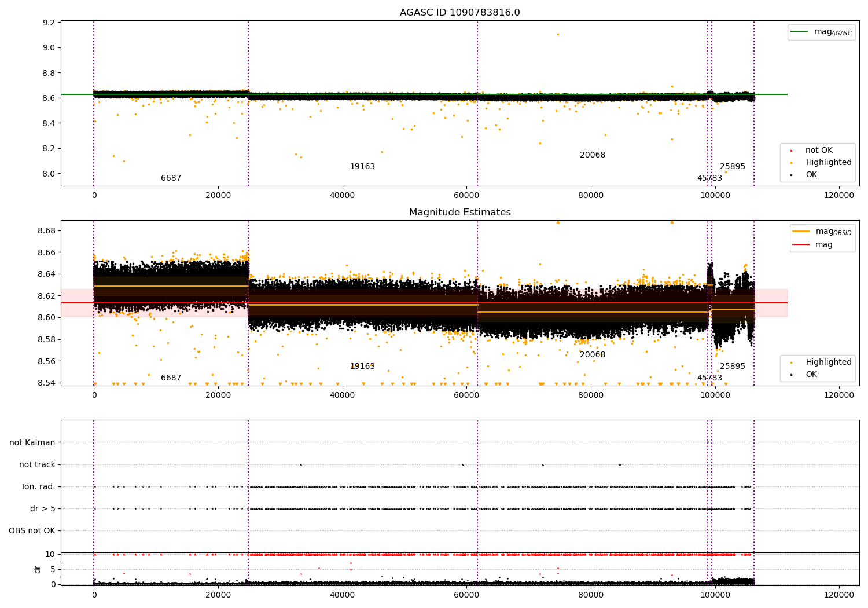The image size is (868, 608).
Task: Click the 9.0 y-axis tick label
Action: pyautogui.click(x=49, y=48)
